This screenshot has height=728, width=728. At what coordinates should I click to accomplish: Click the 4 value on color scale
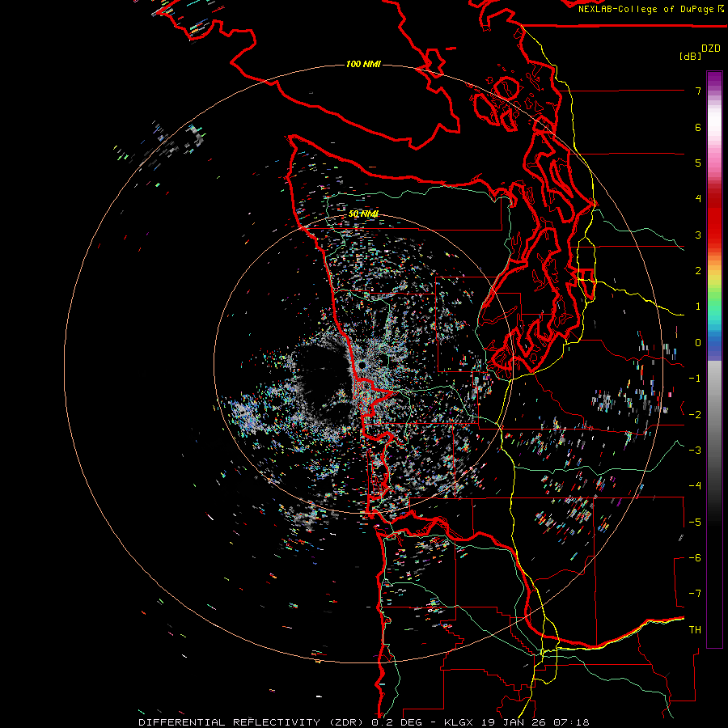point(698,199)
